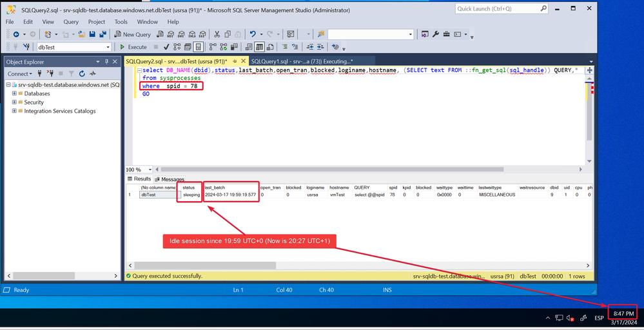Click the New Query button
The image size is (644, 330).
pos(132,34)
